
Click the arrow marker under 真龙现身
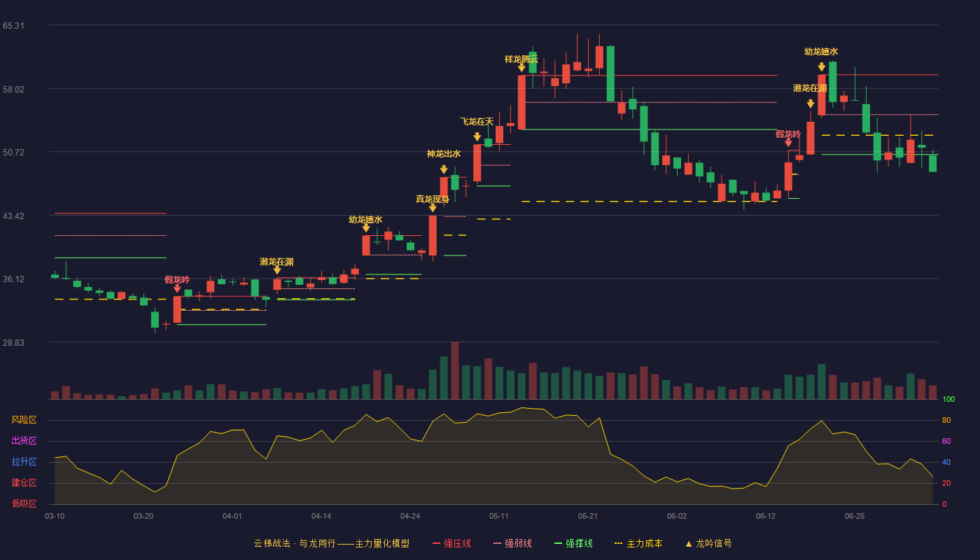(x=433, y=208)
